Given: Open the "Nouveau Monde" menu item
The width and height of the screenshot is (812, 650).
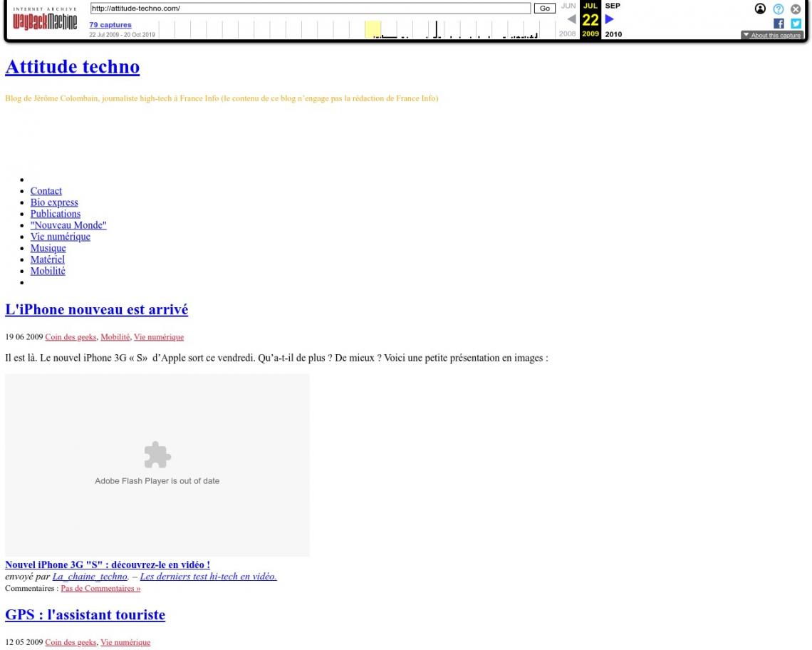Looking at the screenshot, I should (x=68, y=225).
